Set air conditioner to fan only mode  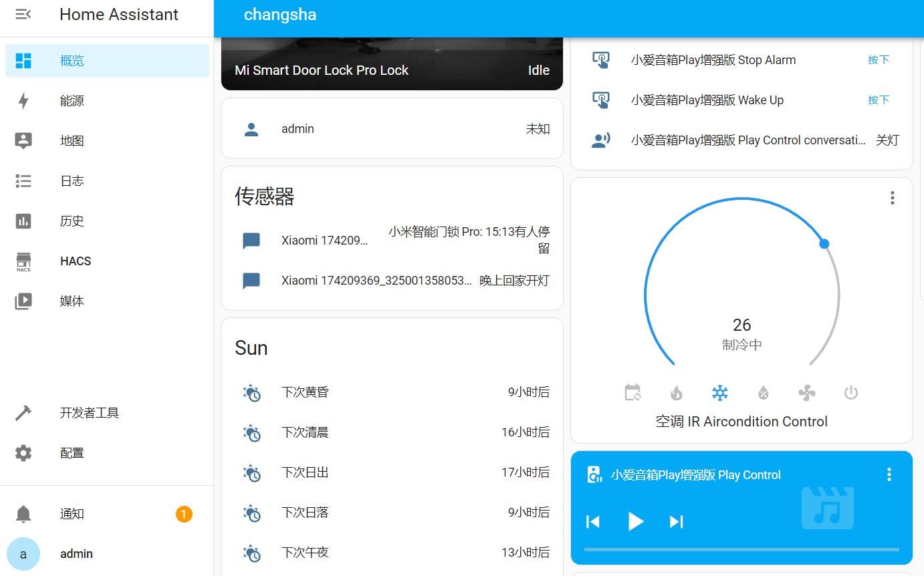[807, 392]
